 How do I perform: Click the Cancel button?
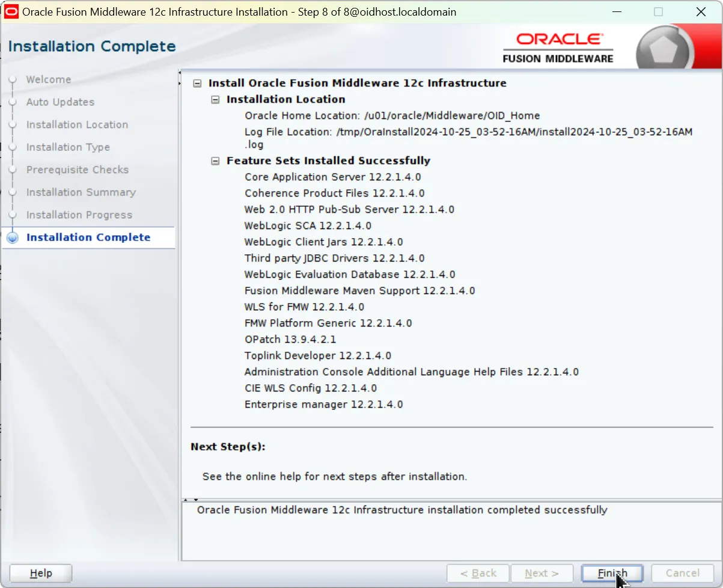coord(682,573)
